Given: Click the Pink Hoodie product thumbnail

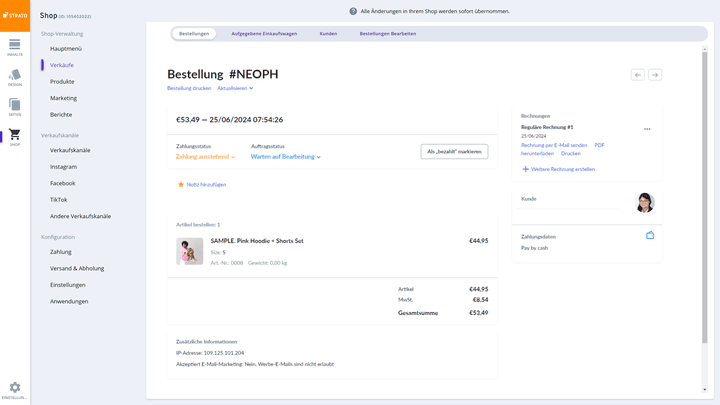Looking at the screenshot, I should (x=190, y=251).
